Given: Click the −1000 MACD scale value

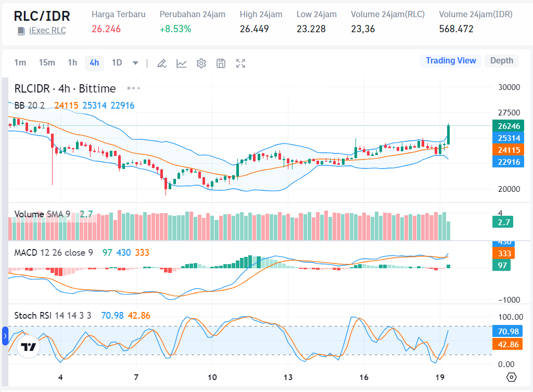Looking at the screenshot, I should pos(509,299).
